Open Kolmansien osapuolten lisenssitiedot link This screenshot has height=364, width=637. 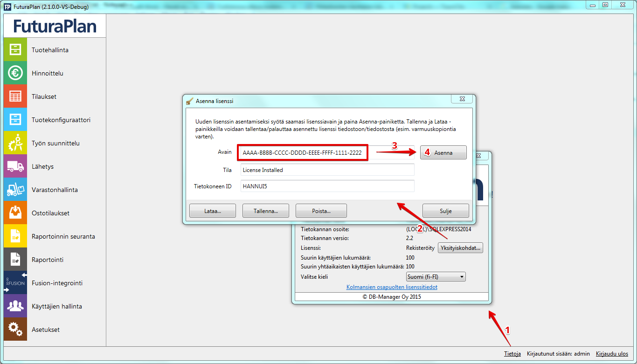coord(392,287)
